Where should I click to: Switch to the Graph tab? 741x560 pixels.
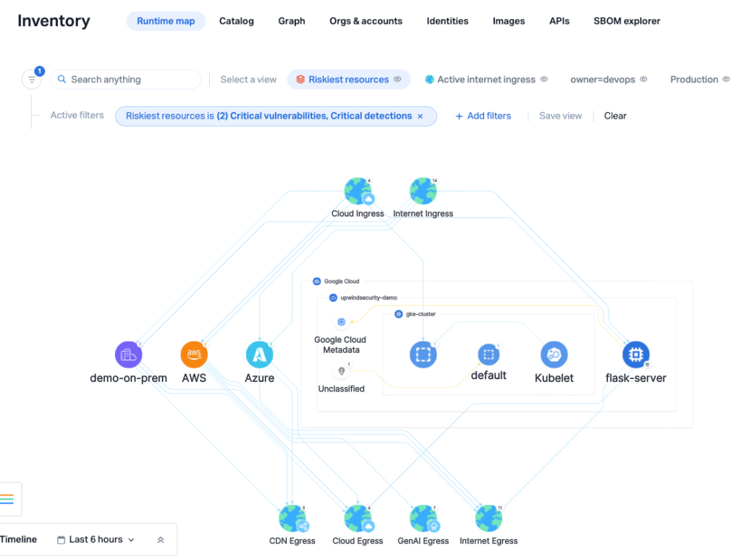[x=292, y=21]
